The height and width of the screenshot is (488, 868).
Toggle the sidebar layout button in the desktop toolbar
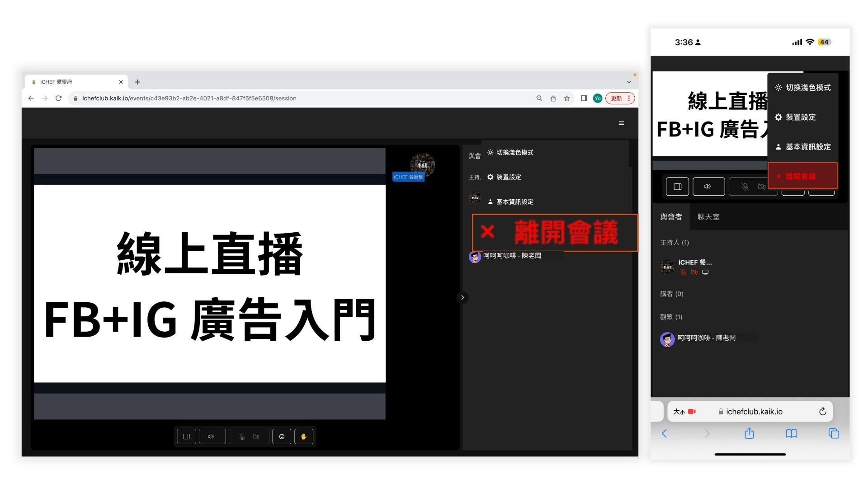pyautogui.click(x=186, y=436)
